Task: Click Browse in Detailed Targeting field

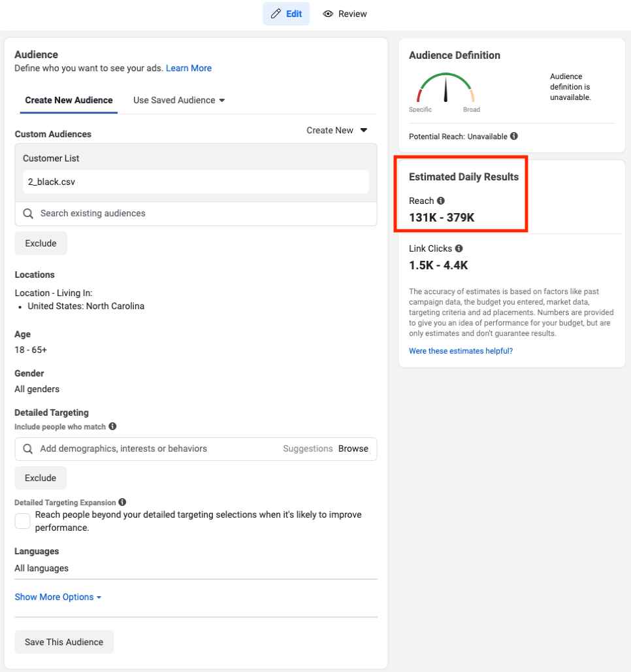Action: tap(353, 448)
